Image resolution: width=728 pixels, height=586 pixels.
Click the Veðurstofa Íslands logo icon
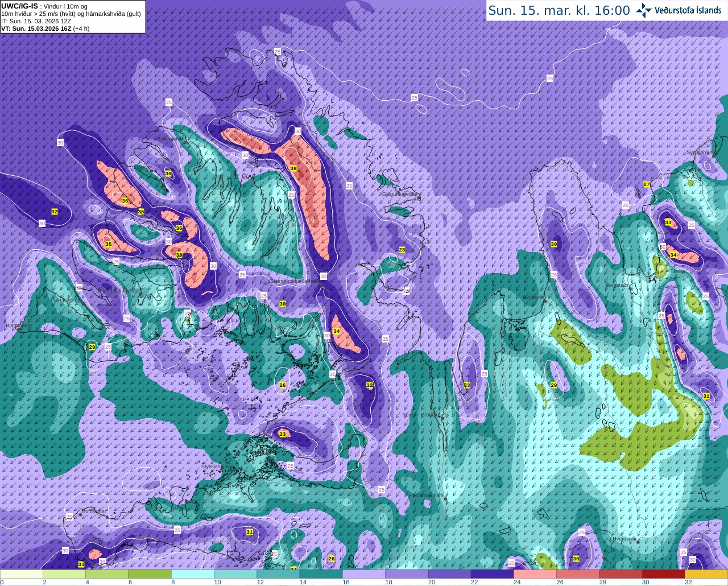tap(644, 10)
